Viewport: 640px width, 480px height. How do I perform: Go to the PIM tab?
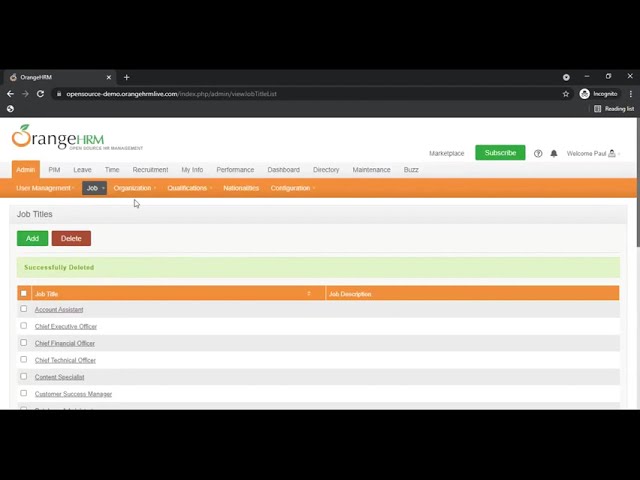point(54,170)
